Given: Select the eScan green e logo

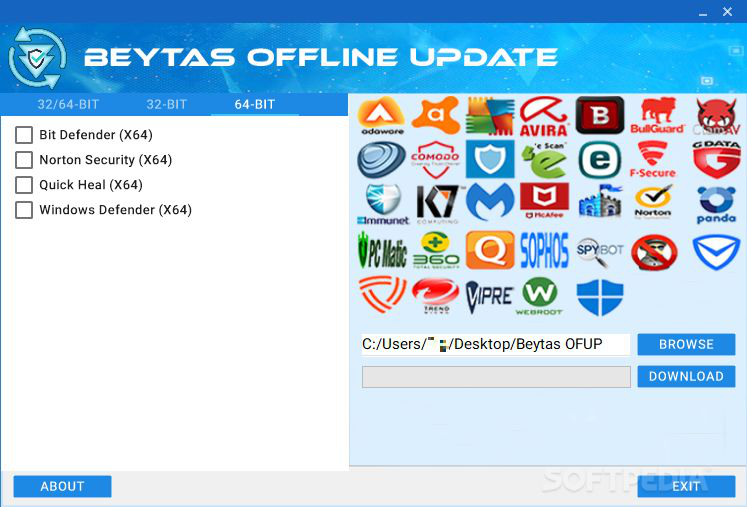Looking at the screenshot, I should click(x=545, y=160).
